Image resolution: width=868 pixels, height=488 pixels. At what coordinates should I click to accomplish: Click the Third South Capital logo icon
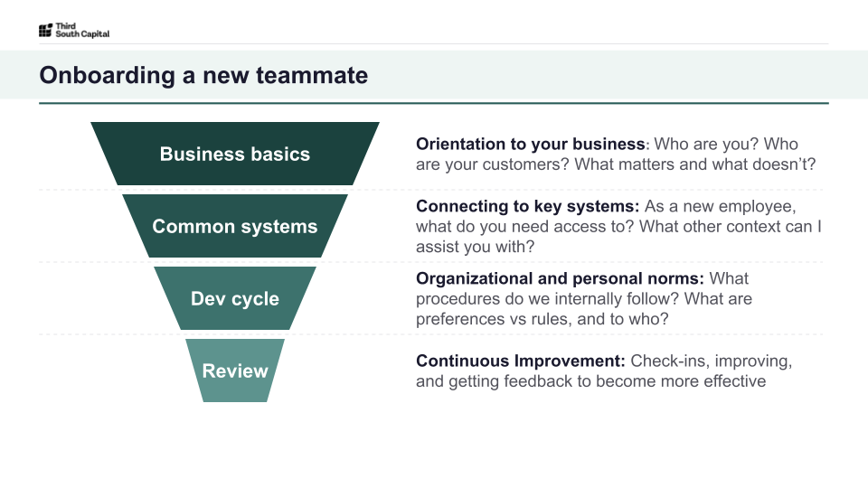point(45,31)
